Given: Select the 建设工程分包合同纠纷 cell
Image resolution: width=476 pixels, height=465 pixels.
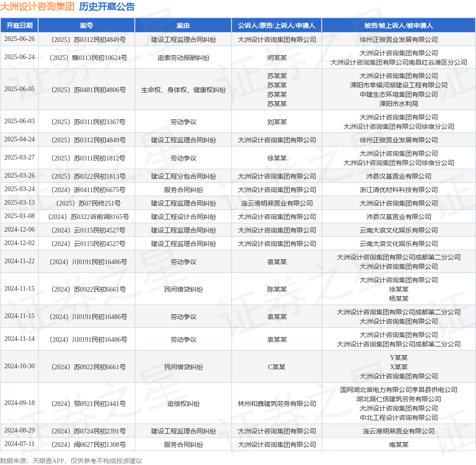Looking at the screenshot, I should (183, 176).
